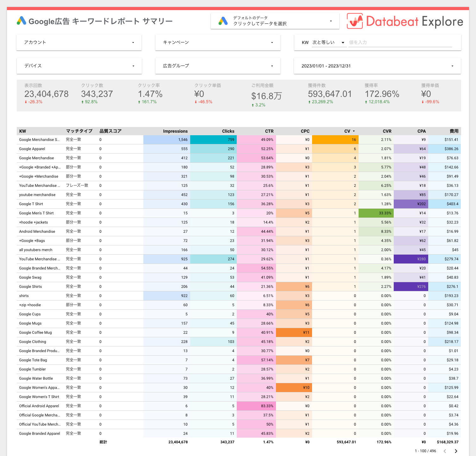The width and height of the screenshot is (476, 456).
Task: Sort table by CVR column header
Action: [387, 131]
